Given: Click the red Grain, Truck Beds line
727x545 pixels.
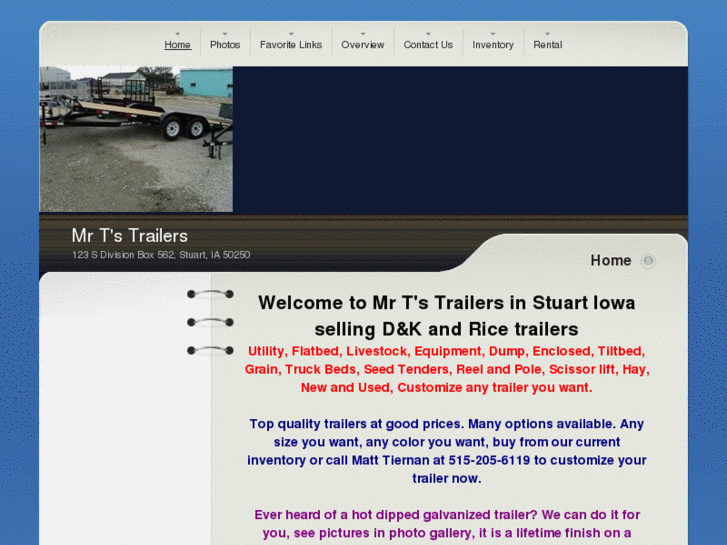Looking at the screenshot, I should (x=447, y=369).
